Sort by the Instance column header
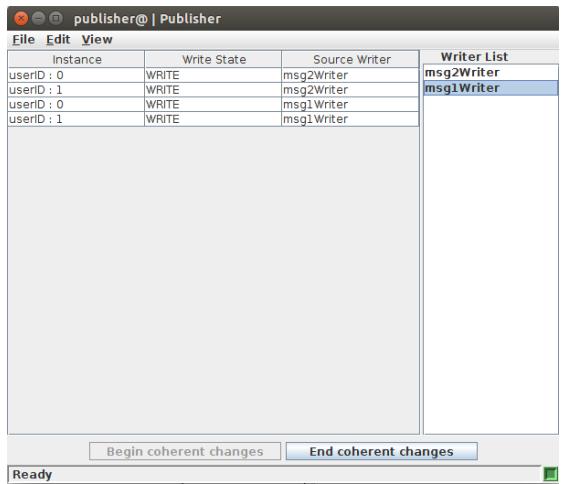 click(x=76, y=60)
